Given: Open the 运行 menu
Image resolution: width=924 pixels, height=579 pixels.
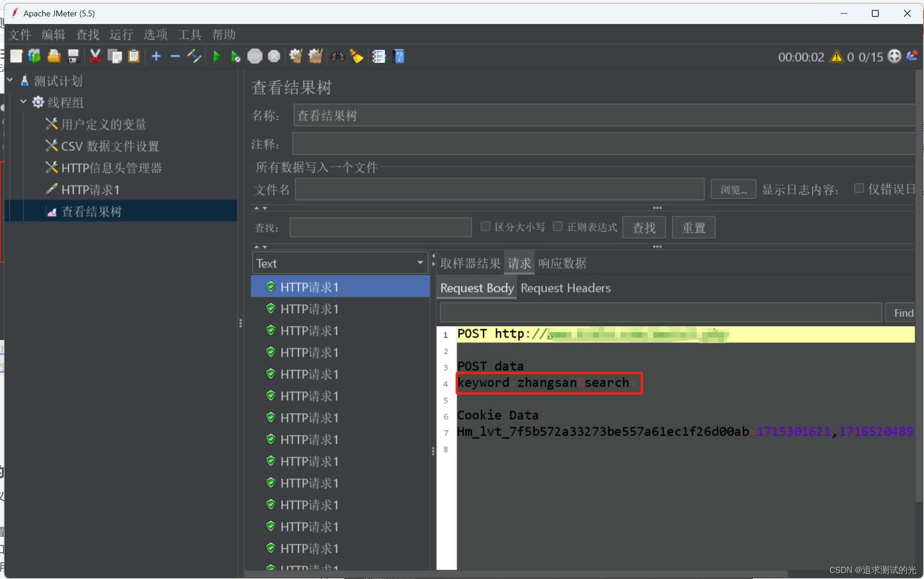Looking at the screenshot, I should [122, 34].
